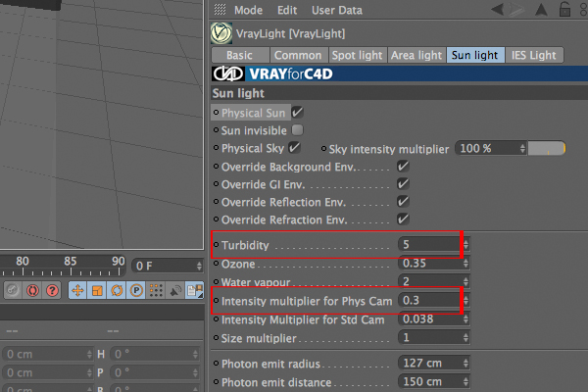Click the back arrow in Attributes header

[497, 10]
